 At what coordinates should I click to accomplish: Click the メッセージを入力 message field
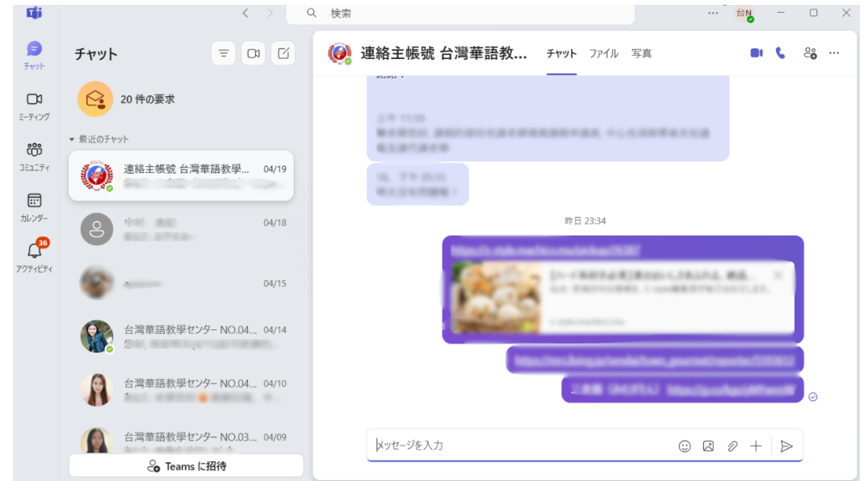coord(517,445)
